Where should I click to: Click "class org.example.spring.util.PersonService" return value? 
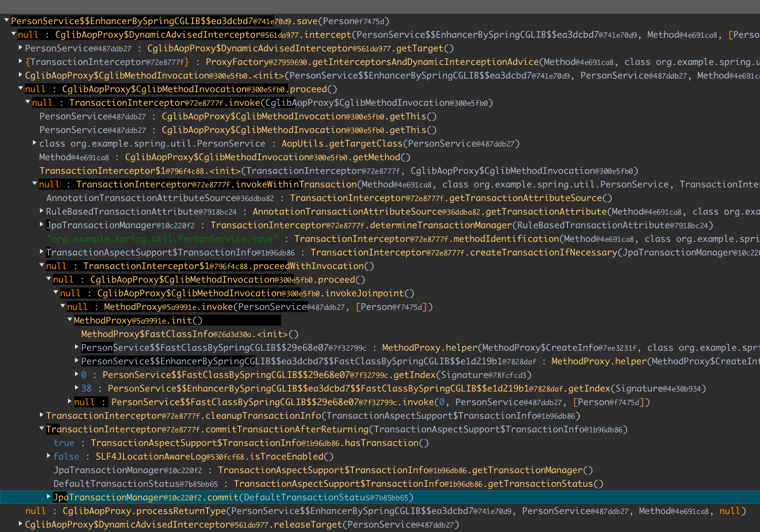(152, 144)
